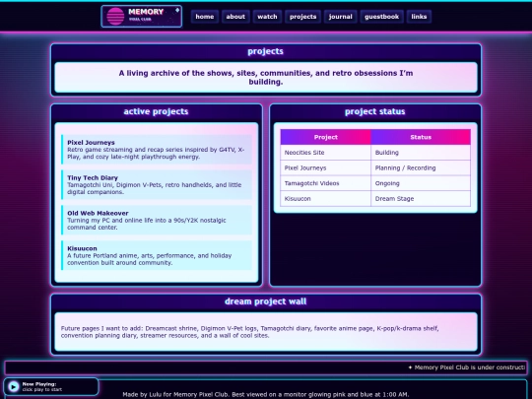Screen dimensions: 532x399
Task: Open the home nav link
Action: coord(205,17)
